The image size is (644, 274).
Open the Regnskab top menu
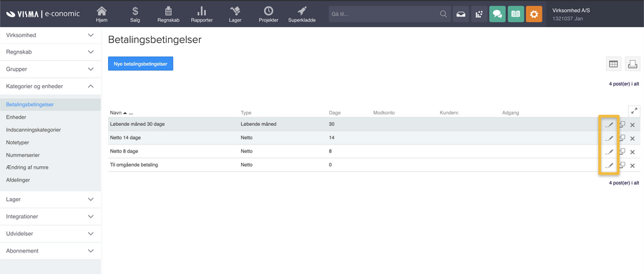point(168,14)
